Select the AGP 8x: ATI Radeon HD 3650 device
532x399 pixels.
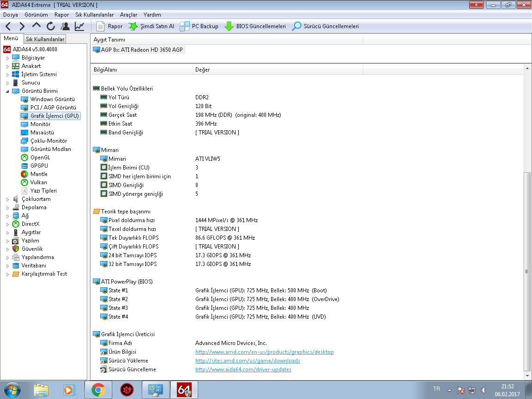click(x=139, y=49)
